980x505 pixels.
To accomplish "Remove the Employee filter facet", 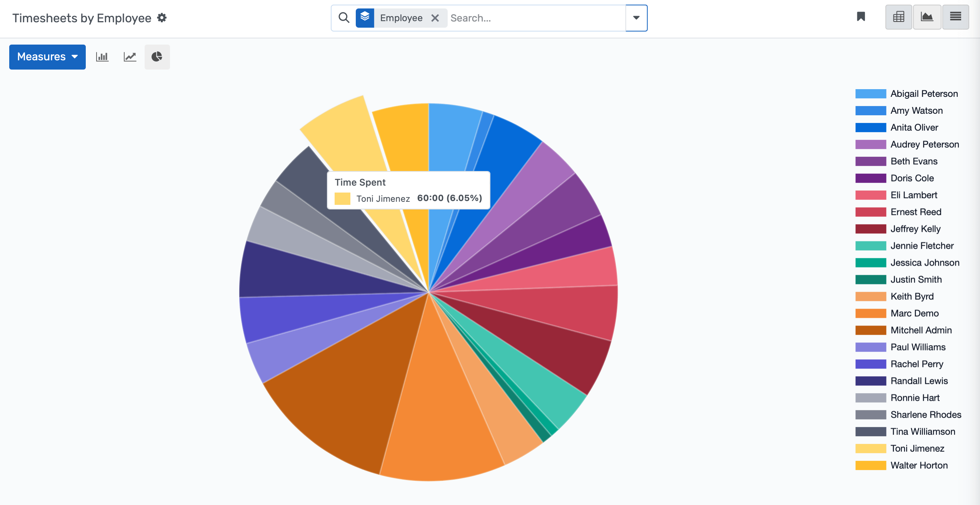I will 435,18.
